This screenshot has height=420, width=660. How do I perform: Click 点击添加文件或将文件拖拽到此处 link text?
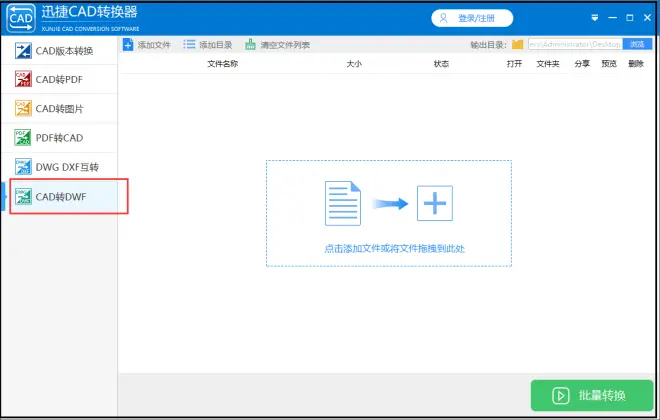[394, 248]
